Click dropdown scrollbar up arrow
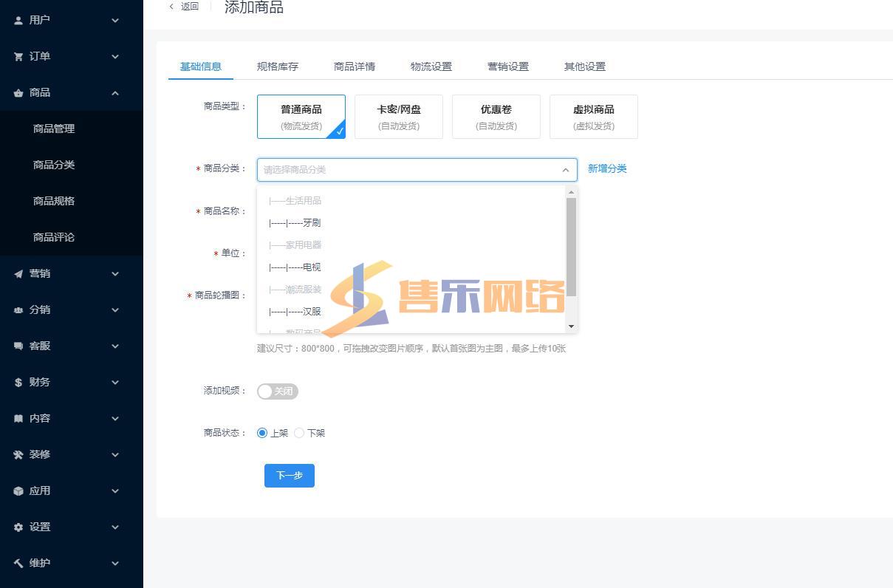The image size is (893, 588). pos(571,192)
